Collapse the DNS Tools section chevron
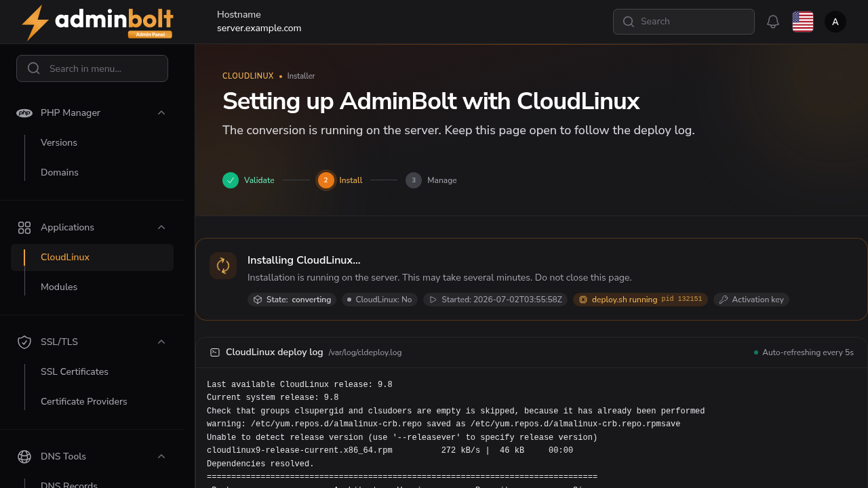Screen dimensions: 868x488 (x=161, y=456)
